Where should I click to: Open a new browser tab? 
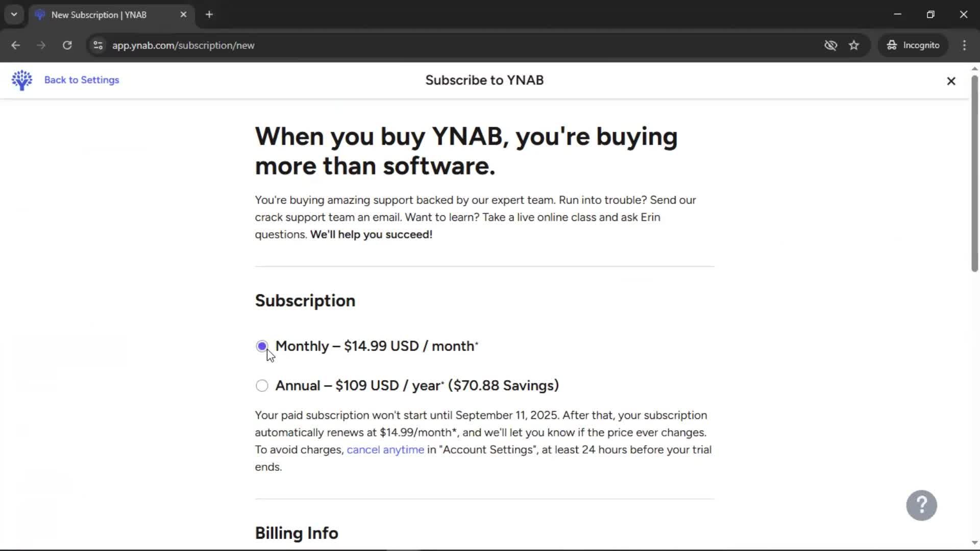click(x=209, y=15)
